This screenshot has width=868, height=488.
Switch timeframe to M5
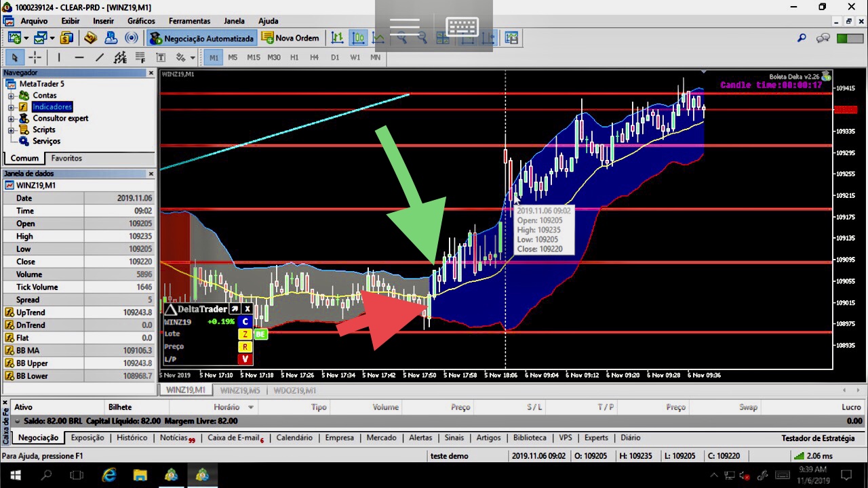(x=233, y=58)
